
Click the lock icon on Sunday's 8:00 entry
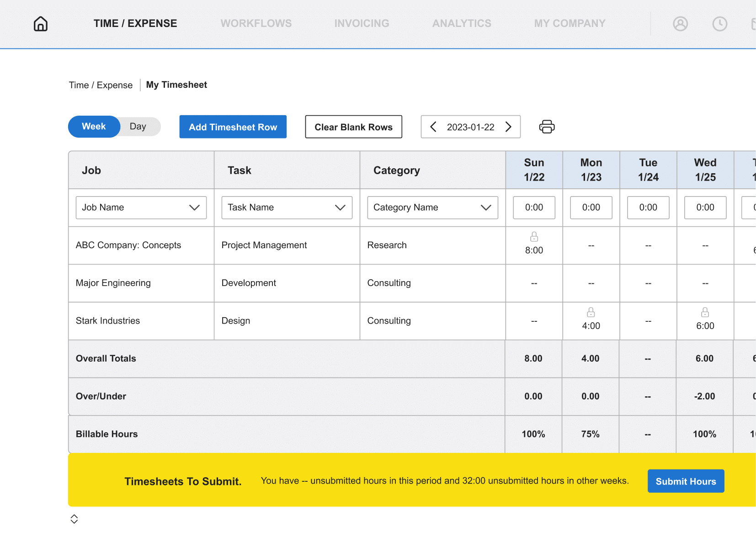[x=534, y=237]
